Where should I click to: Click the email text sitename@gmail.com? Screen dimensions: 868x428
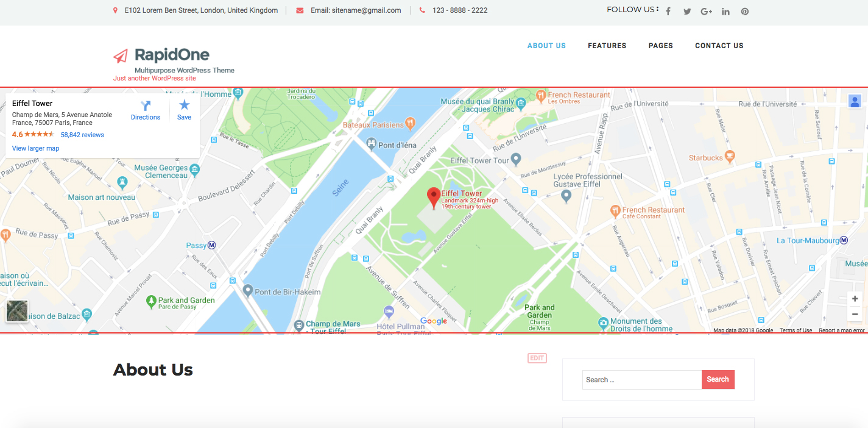click(x=367, y=10)
